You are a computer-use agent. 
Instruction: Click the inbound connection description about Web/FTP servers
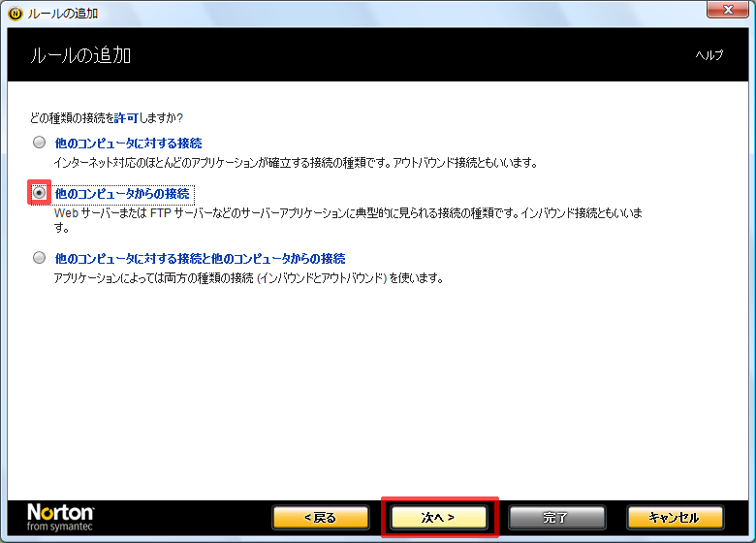tap(349, 212)
